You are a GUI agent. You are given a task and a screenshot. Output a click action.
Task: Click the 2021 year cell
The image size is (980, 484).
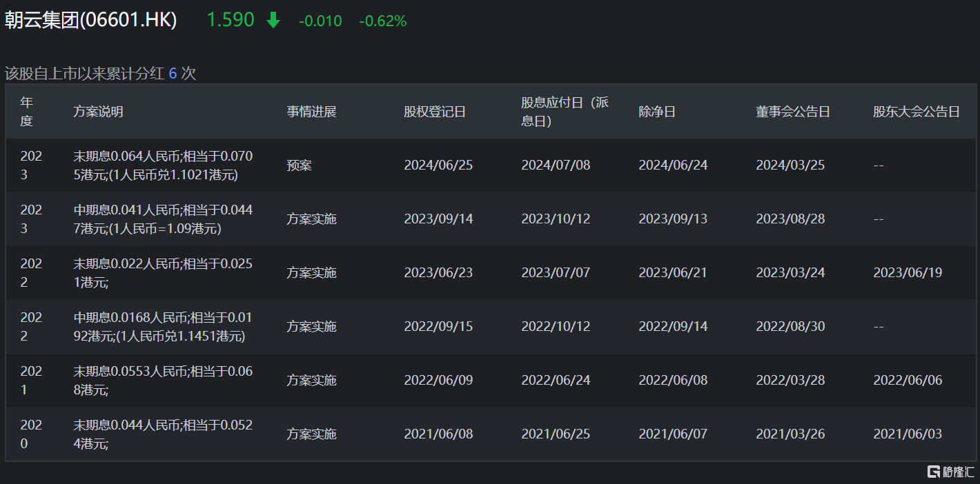click(x=31, y=381)
